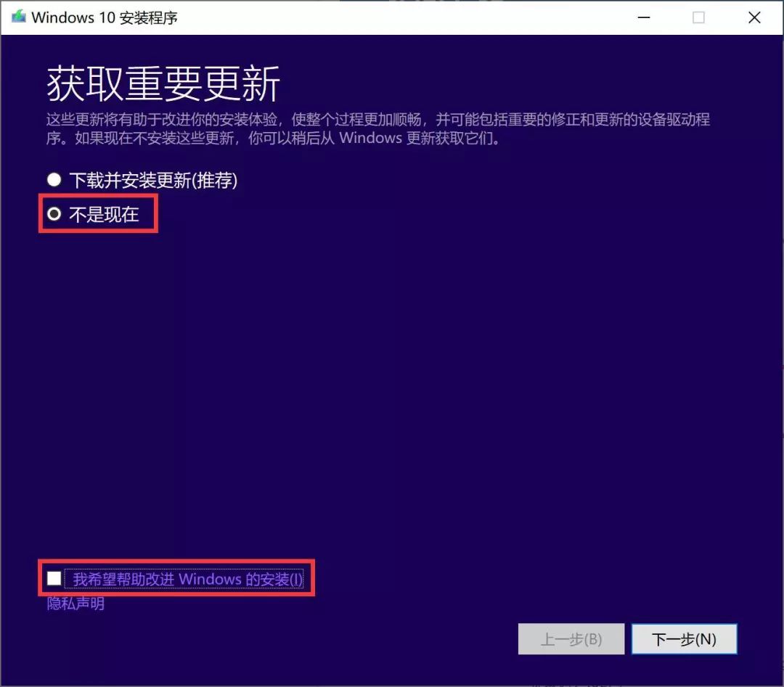Open the 隐私声明 link
This screenshot has width=784, height=687.
(75, 604)
